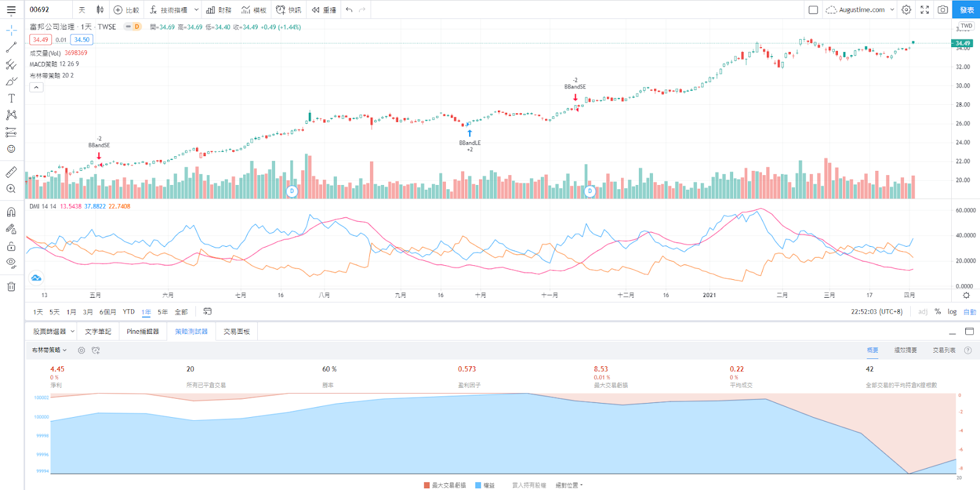Open overview (概要) tab
The height and width of the screenshot is (490, 980).
click(872, 350)
